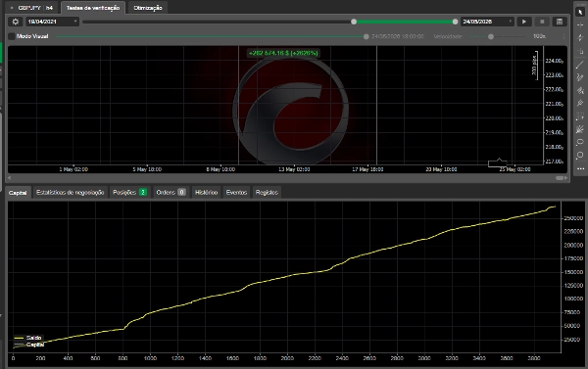Image resolution: width=588 pixels, height=369 pixels.
Task: Open the speed options menu dots
Action: coord(563,36)
